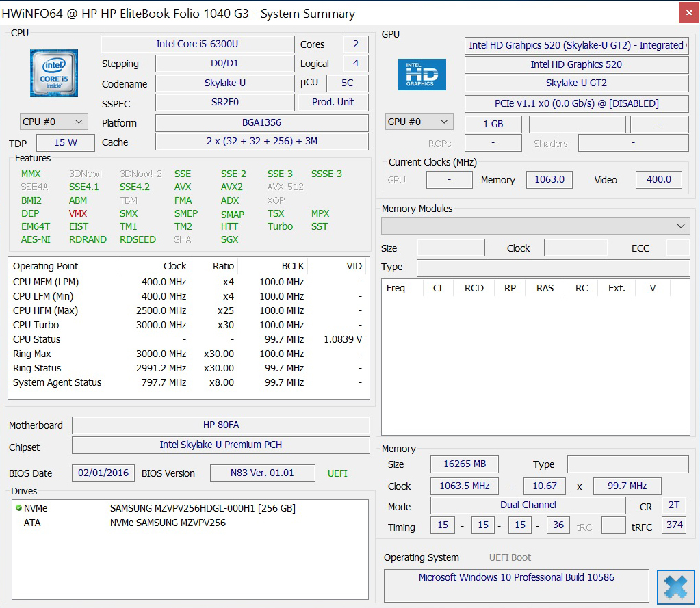Click the AES-NI feature flag
This screenshot has height=608, width=700.
pyautogui.click(x=36, y=239)
